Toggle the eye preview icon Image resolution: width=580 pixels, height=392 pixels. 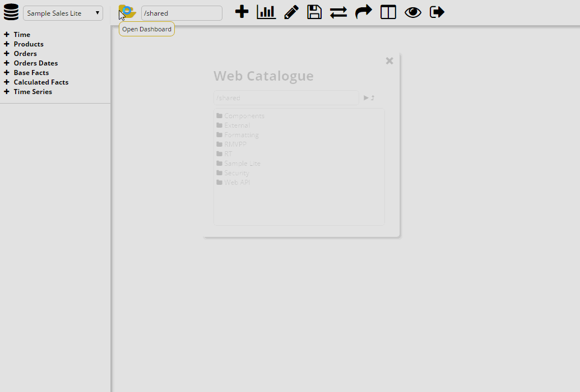click(413, 12)
